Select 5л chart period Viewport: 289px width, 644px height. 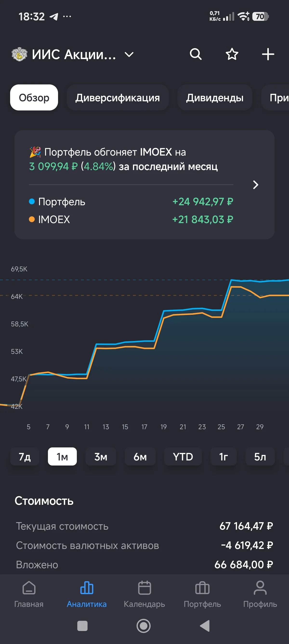coord(260,457)
